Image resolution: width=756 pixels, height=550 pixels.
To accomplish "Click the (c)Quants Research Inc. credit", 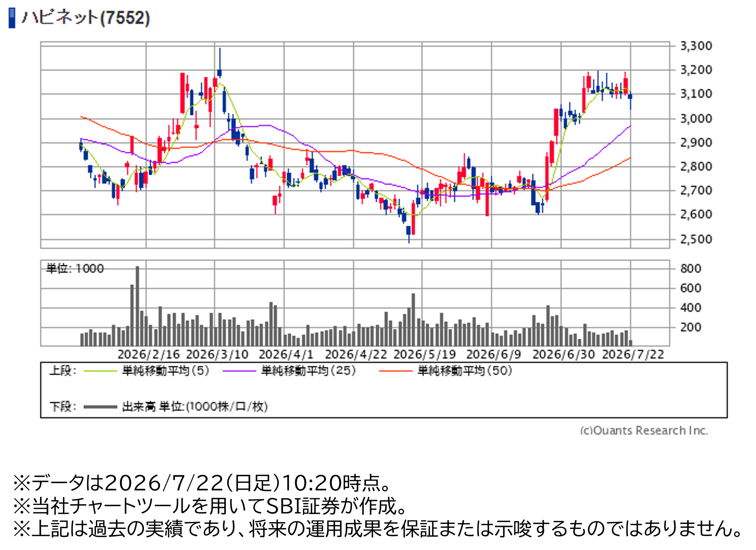I will point(644,431).
